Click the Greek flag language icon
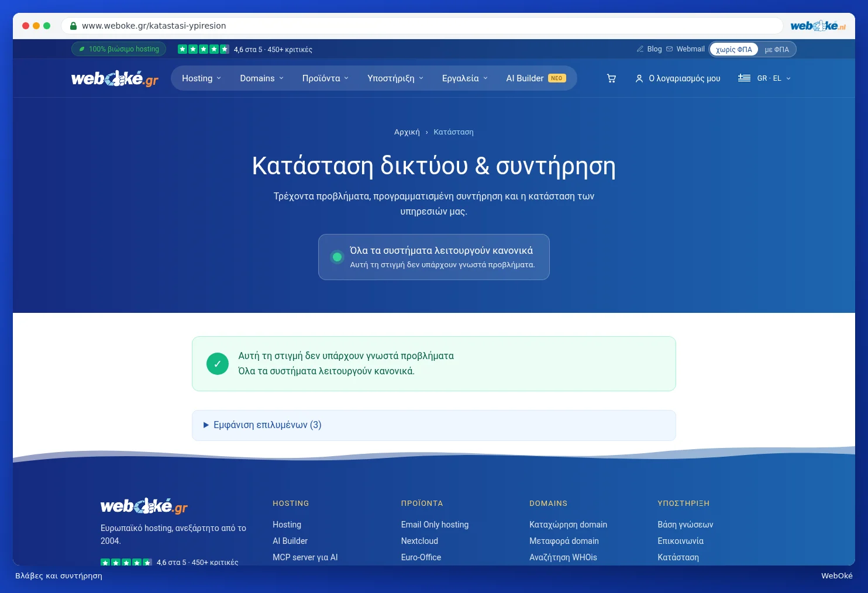The image size is (868, 593). [x=744, y=78]
